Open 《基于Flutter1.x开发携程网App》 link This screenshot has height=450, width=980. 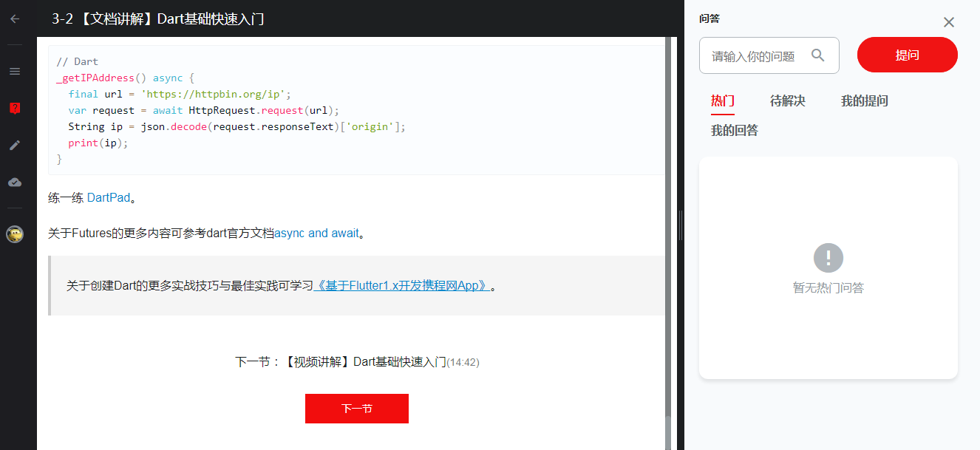pyautogui.click(x=403, y=286)
